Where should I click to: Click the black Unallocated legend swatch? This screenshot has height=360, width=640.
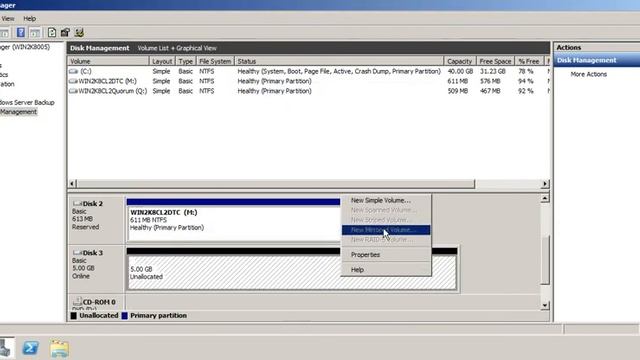tap(74, 316)
